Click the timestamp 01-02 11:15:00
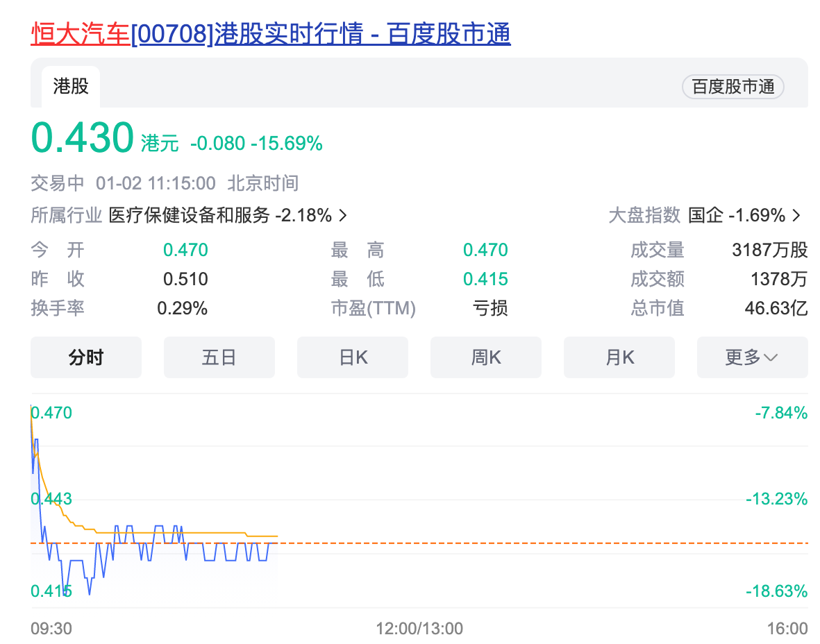This screenshot has height=644, width=820. [x=156, y=183]
